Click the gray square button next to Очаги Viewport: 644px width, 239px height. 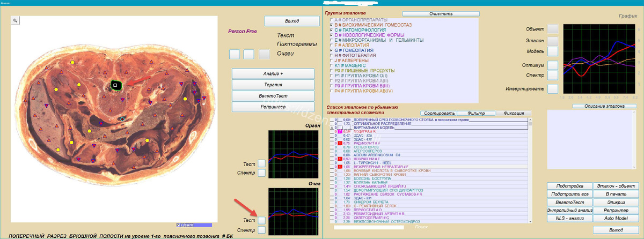coord(264,54)
